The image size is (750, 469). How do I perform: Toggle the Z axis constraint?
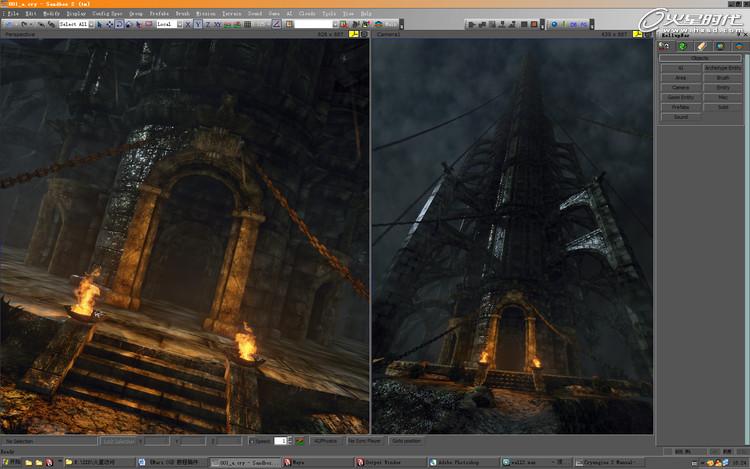click(208, 24)
